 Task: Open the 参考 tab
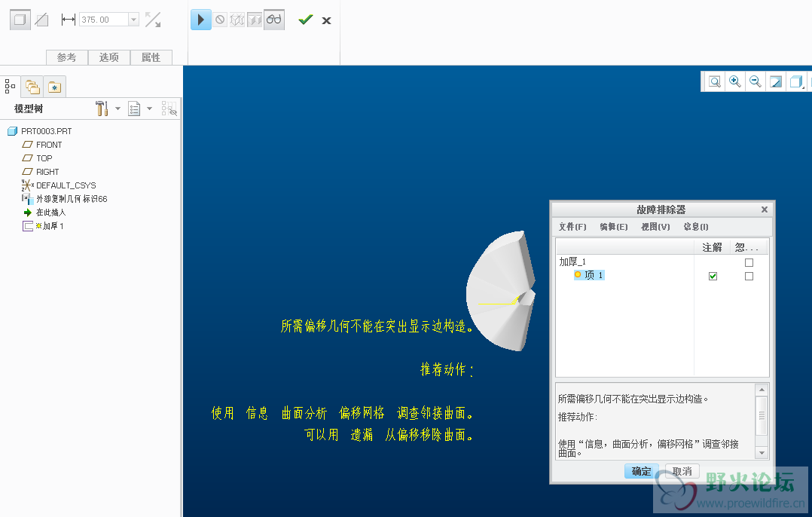click(67, 57)
